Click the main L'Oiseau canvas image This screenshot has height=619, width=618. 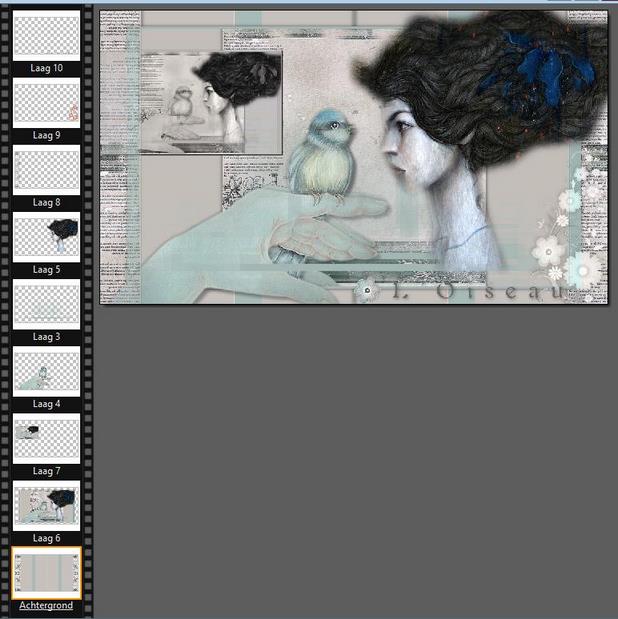(x=354, y=157)
